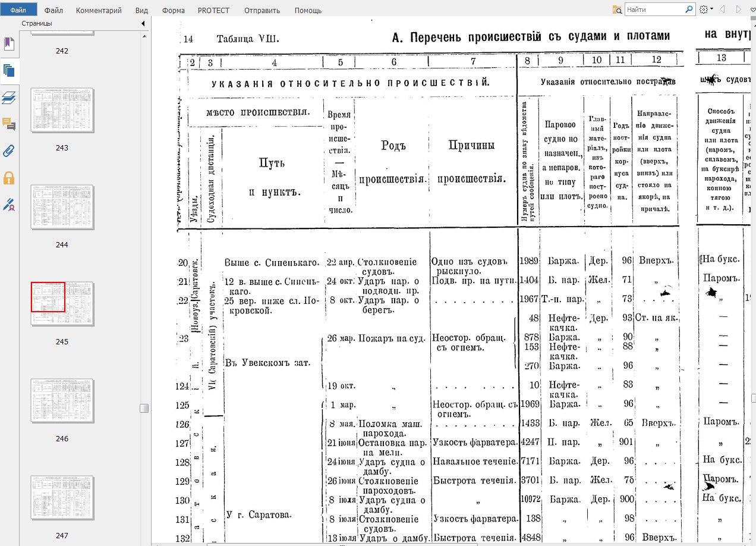
Task: Click the thumbnail panel scrollbar handle
Action: click(x=143, y=408)
